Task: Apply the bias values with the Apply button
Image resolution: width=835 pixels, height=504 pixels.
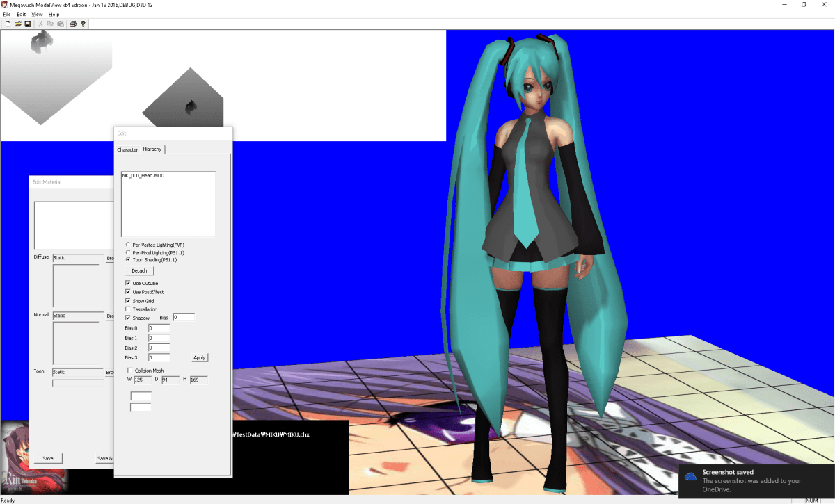Action: pyautogui.click(x=199, y=357)
